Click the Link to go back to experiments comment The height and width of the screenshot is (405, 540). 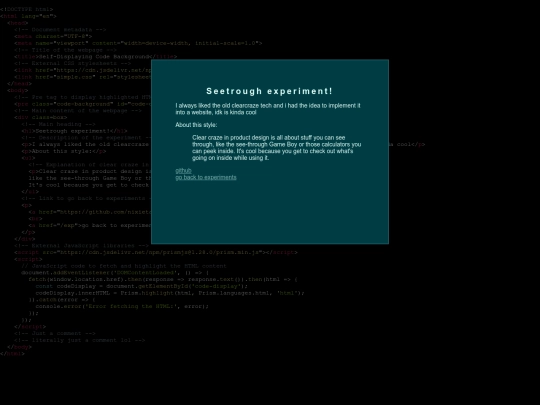click(86, 198)
